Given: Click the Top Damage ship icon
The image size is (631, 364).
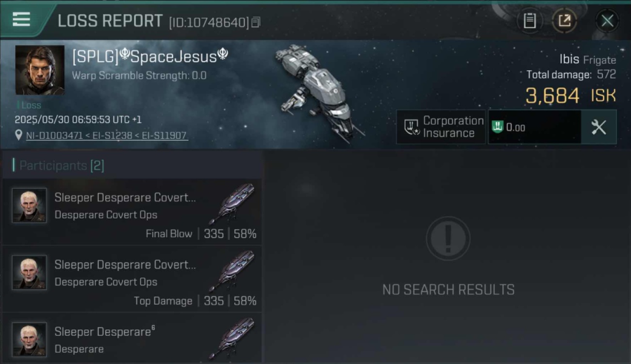Looking at the screenshot, I should [x=234, y=271].
